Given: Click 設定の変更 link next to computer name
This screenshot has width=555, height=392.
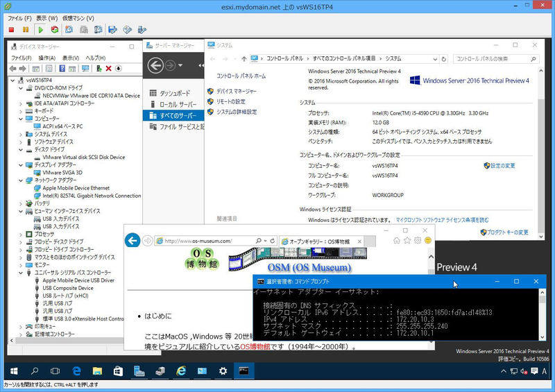Looking at the screenshot, I should [x=502, y=166].
